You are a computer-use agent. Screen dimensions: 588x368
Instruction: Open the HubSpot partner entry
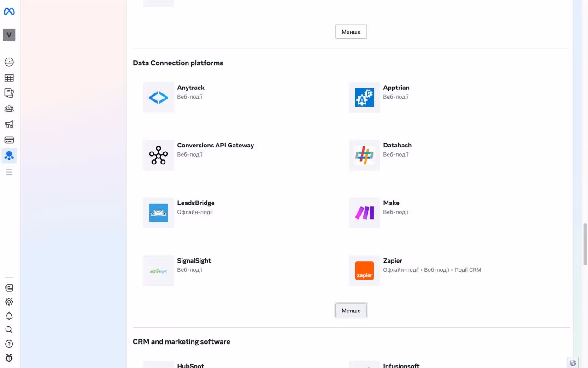(190, 366)
